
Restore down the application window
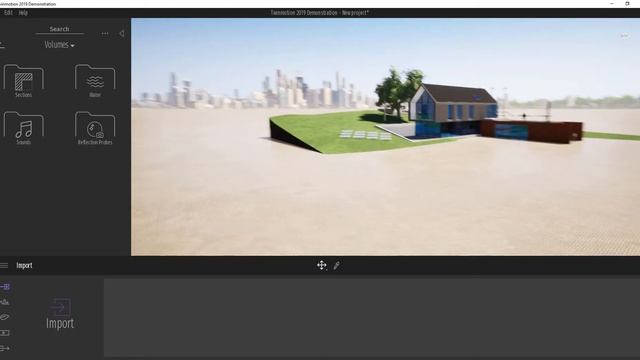(627, 4)
